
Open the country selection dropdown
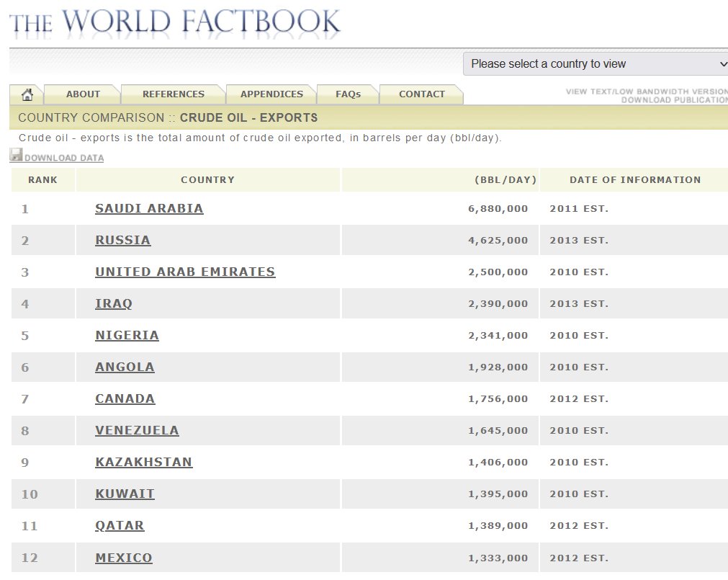click(596, 64)
